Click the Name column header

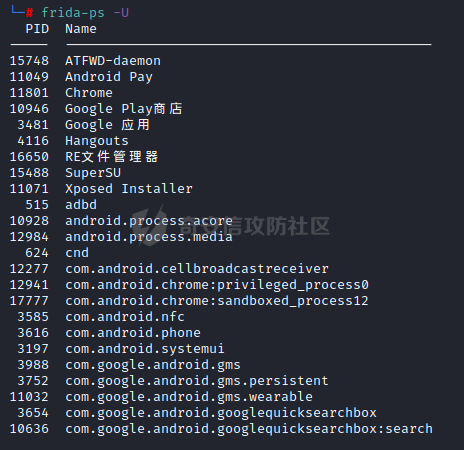(x=81, y=29)
